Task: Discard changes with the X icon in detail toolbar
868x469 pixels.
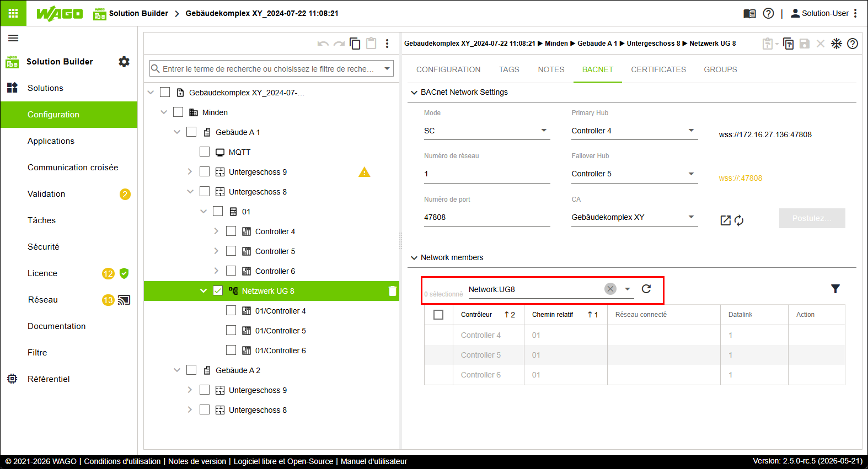Action: click(x=821, y=44)
